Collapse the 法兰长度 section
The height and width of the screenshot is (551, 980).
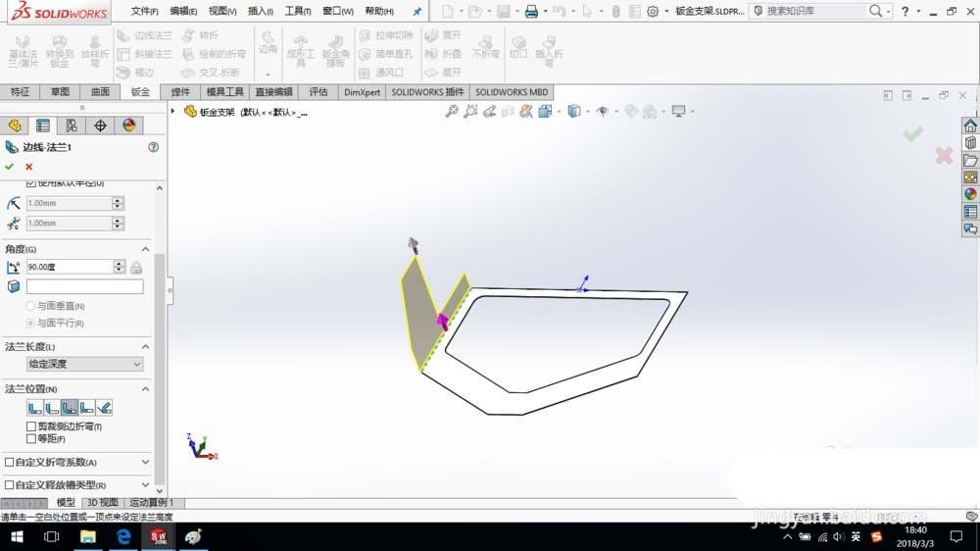(x=146, y=346)
